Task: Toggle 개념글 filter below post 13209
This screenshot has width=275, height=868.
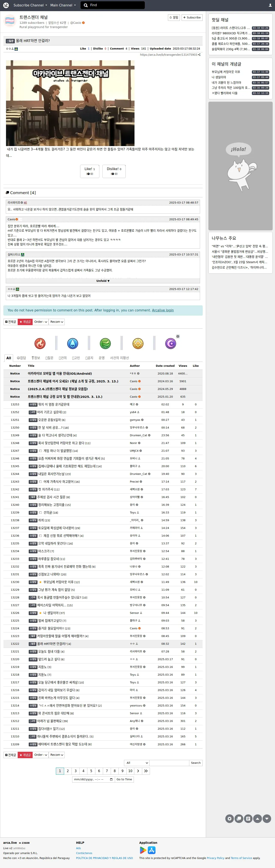Action: click(25, 755)
